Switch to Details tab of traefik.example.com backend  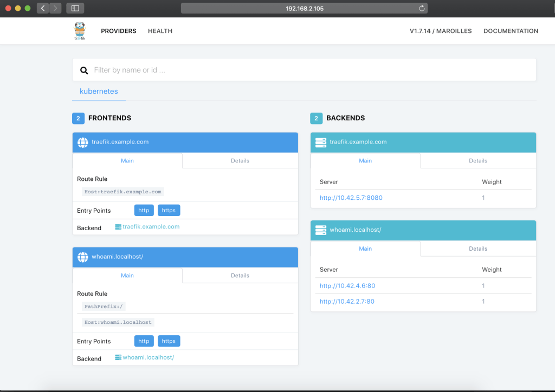(x=478, y=161)
